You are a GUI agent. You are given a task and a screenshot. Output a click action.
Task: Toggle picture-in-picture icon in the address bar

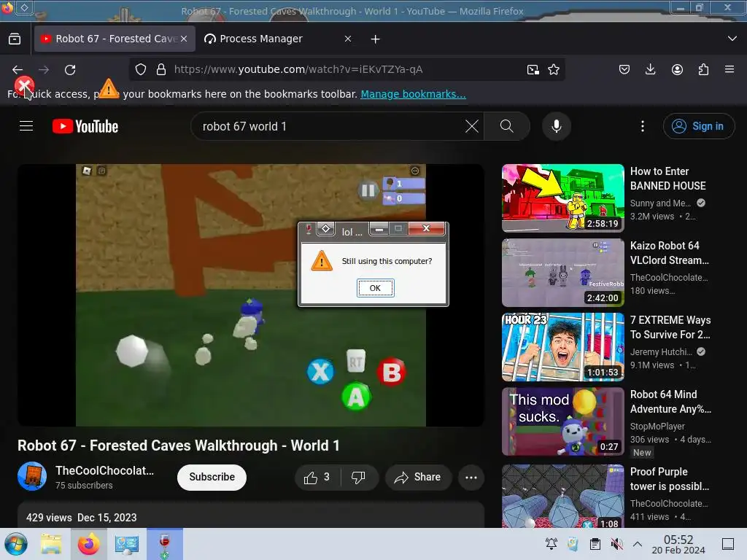pyautogui.click(x=533, y=69)
